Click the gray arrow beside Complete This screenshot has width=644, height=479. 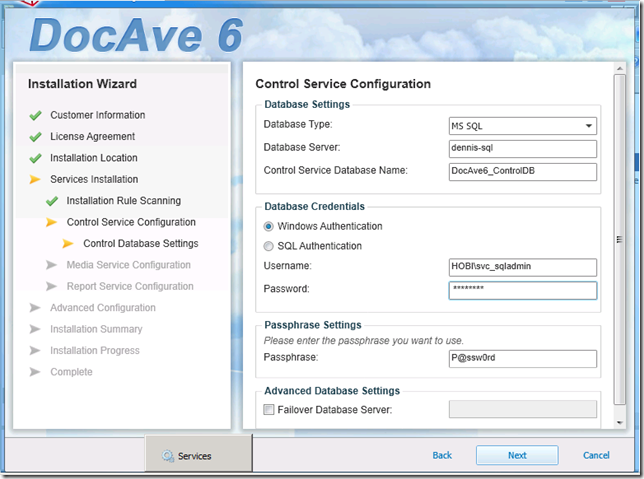coord(35,372)
